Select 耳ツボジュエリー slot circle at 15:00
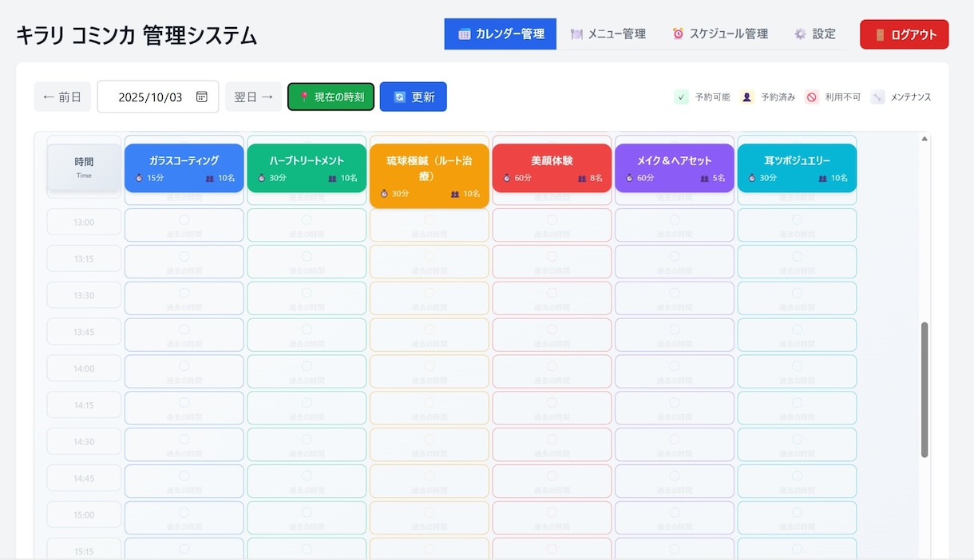The height and width of the screenshot is (560, 974). 798,513
